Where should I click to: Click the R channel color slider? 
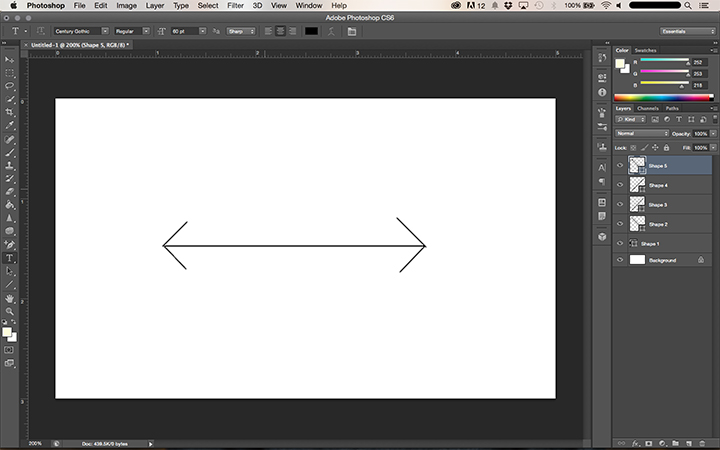[664, 60]
